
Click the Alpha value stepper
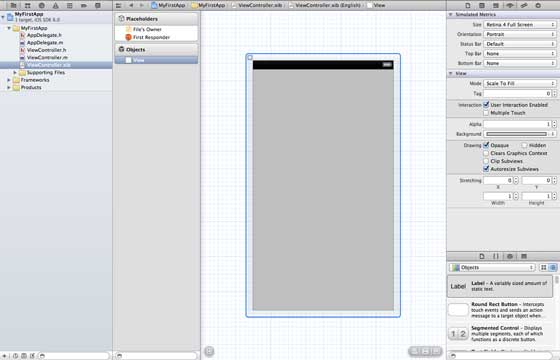pyautogui.click(x=554, y=124)
